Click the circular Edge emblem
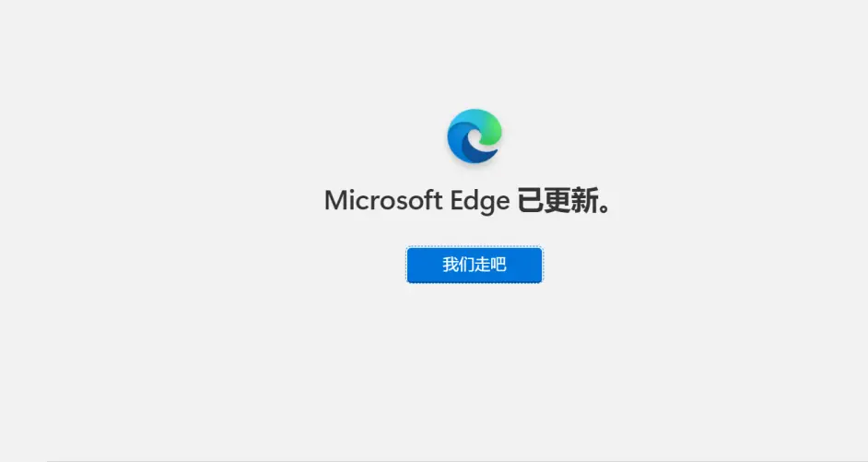 pyautogui.click(x=475, y=136)
